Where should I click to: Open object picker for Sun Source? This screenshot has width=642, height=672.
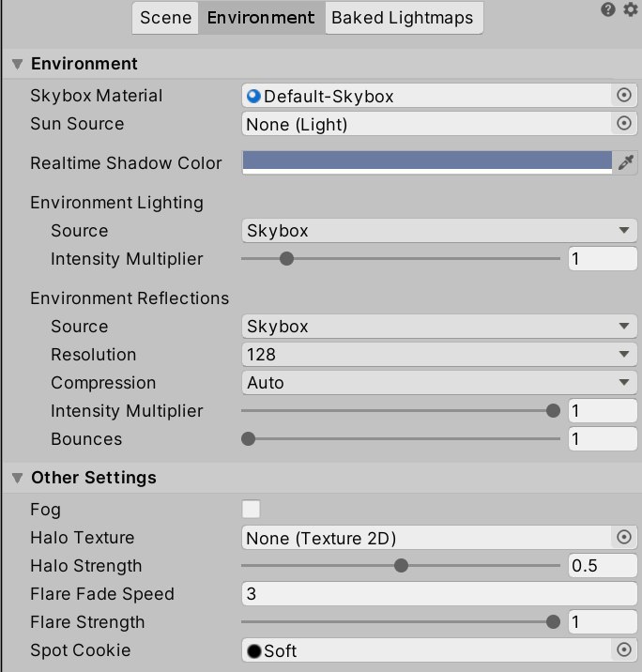coord(623,124)
